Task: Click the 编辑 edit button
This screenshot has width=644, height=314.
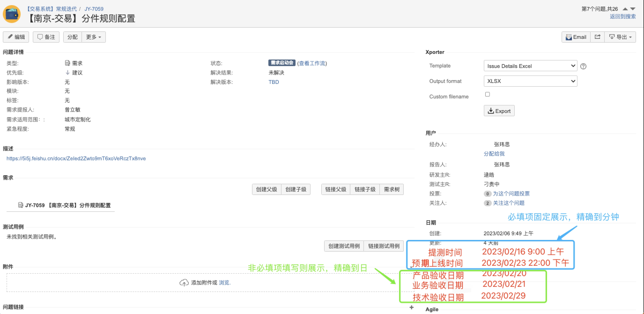Action: pos(16,37)
